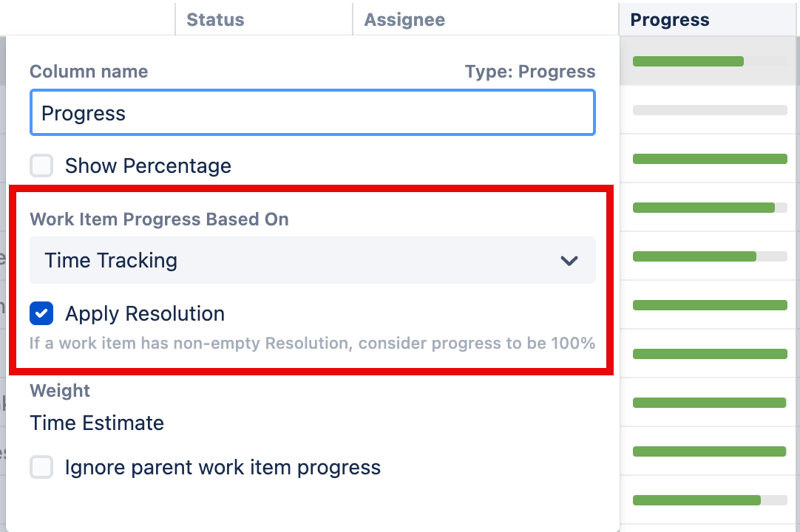
Task: Select Time Tracking in the progress source dropdown
Action: pos(312,260)
